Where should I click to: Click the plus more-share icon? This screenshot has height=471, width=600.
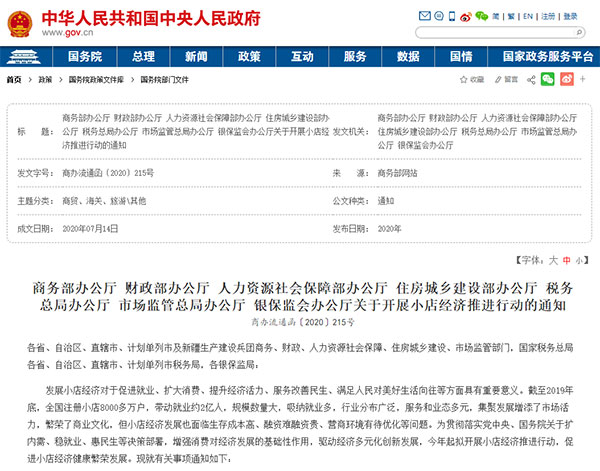[x=582, y=79]
